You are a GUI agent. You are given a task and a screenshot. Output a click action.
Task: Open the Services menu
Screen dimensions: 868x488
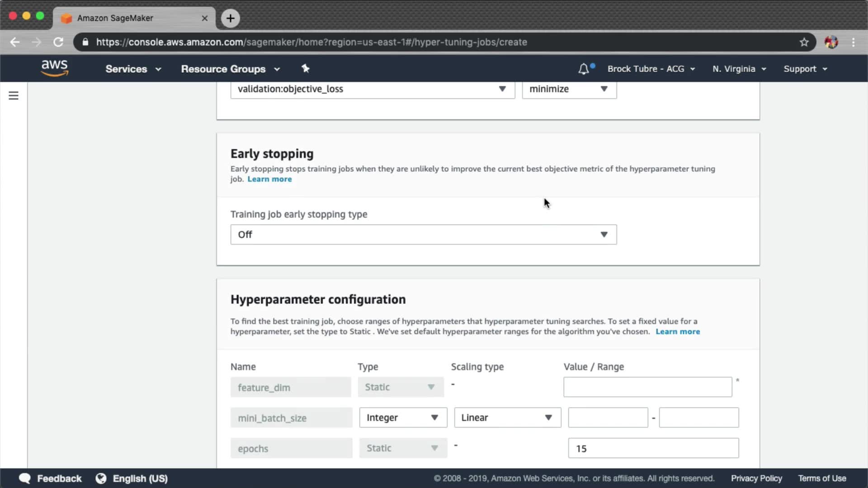pyautogui.click(x=133, y=69)
